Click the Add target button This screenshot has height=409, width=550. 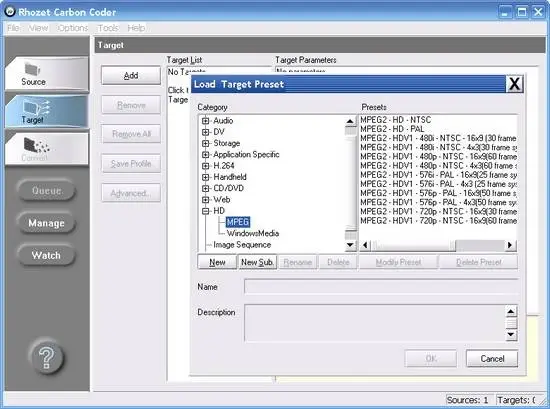point(131,75)
